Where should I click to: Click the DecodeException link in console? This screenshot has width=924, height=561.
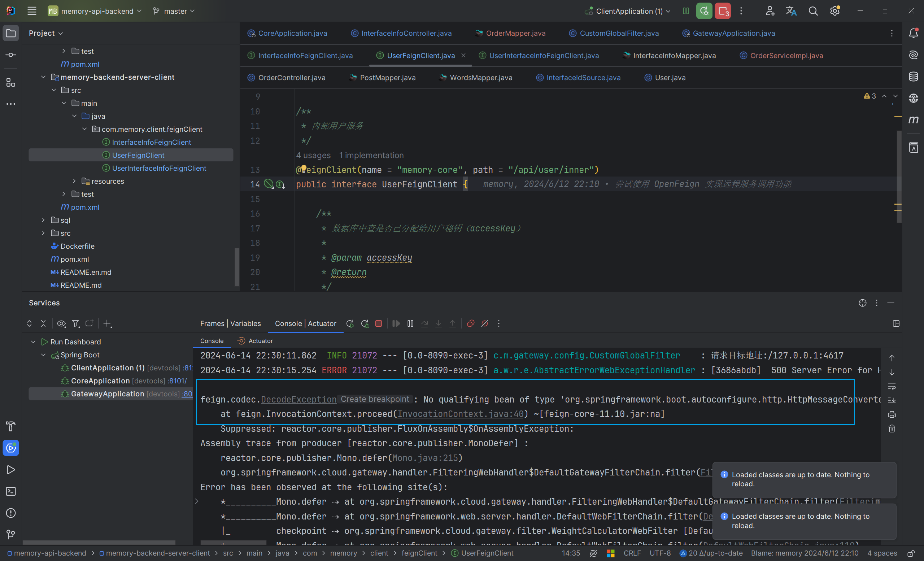[x=298, y=400]
